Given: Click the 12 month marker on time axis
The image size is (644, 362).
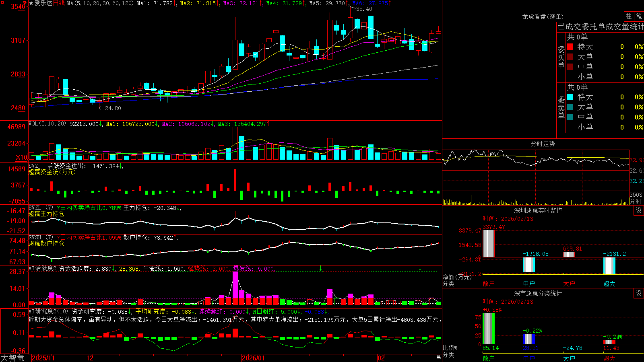Looking at the screenshot, I should [x=90, y=358].
